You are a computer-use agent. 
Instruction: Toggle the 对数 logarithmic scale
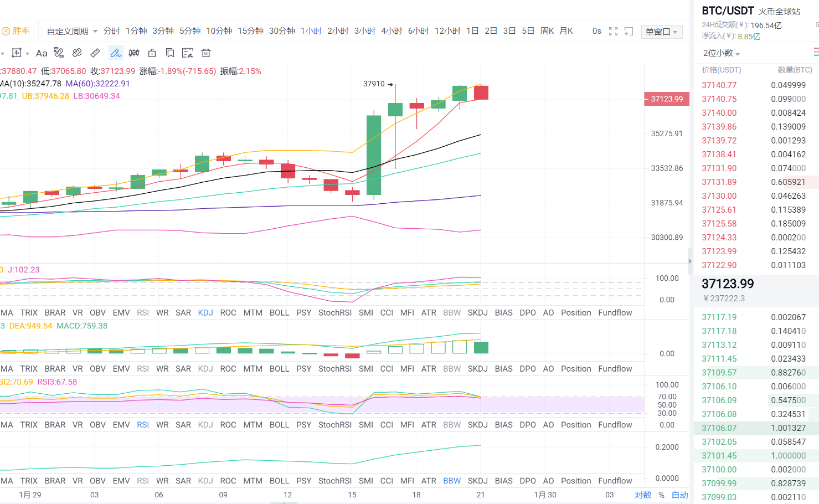coord(642,495)
